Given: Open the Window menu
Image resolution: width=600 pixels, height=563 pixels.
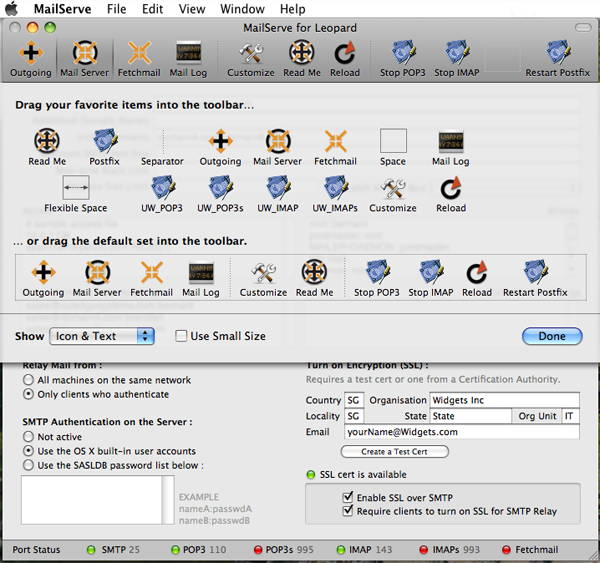Looking at the screenshot, I should (x=242, y=9).
